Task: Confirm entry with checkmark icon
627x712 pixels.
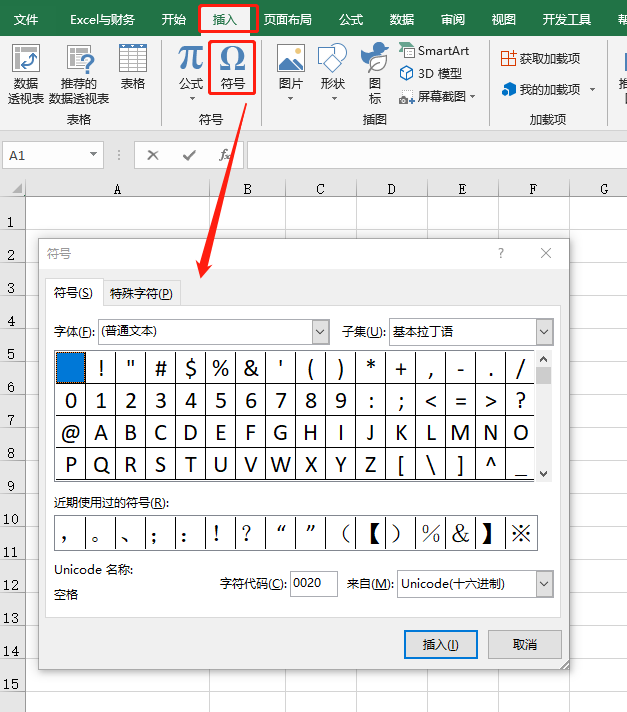Action: coord(189,155)
